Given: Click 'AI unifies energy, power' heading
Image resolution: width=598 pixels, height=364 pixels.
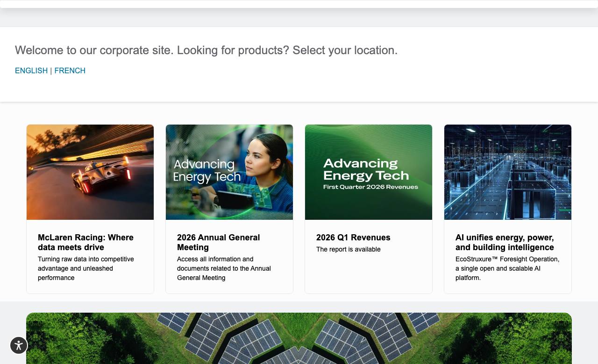Looking at the screenshot, I should tap(505, 242).
